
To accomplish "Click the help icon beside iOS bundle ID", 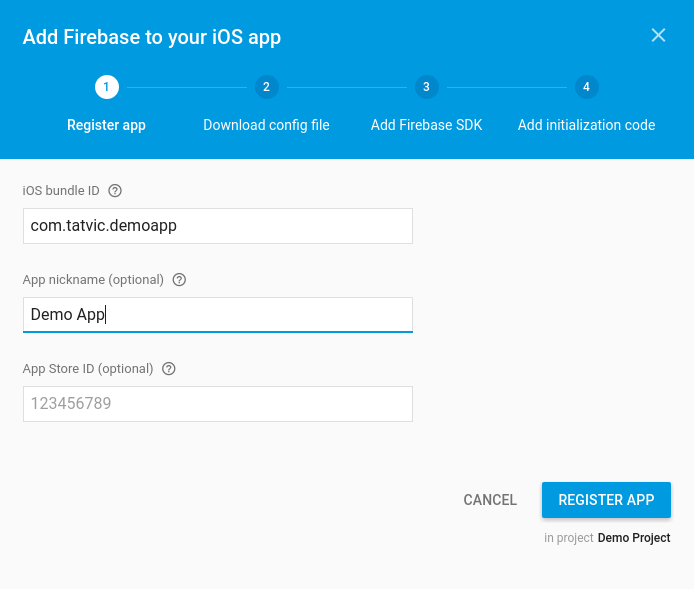I will click(115, 191).
